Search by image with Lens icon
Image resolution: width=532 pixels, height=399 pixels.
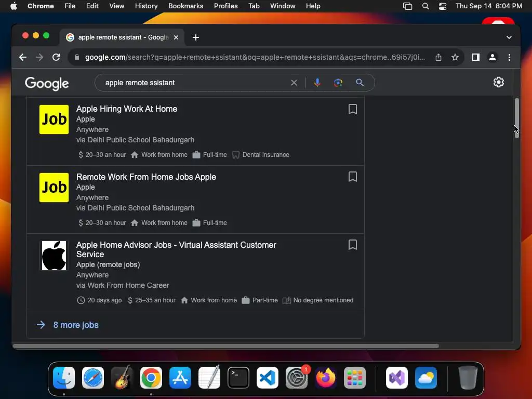point(338,83)
